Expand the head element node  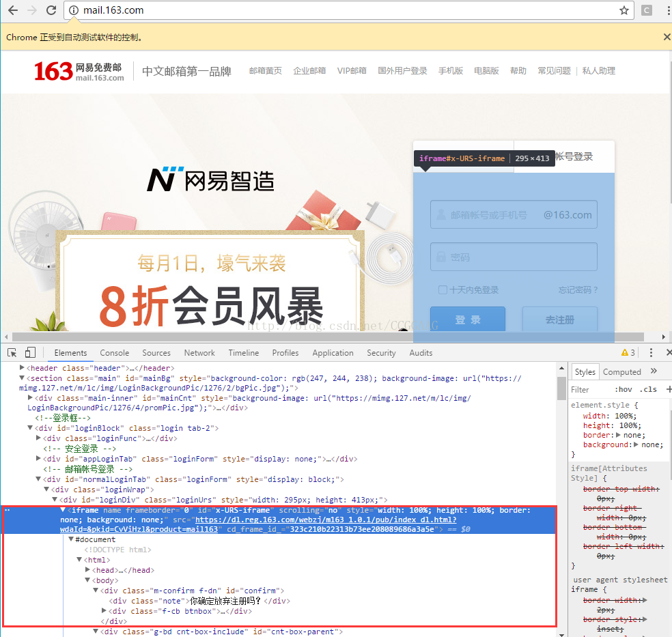pos(88,569)
